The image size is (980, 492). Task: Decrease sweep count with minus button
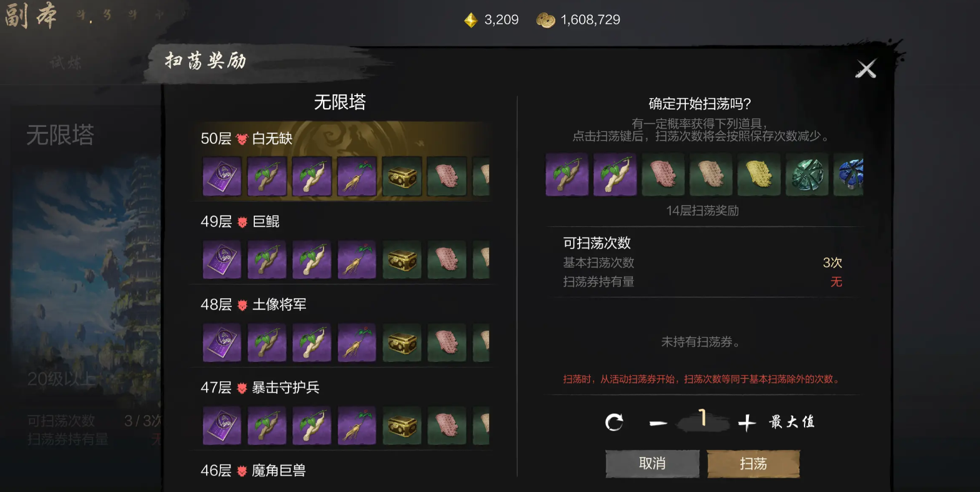pyautogui.click(x=658, y=423)
